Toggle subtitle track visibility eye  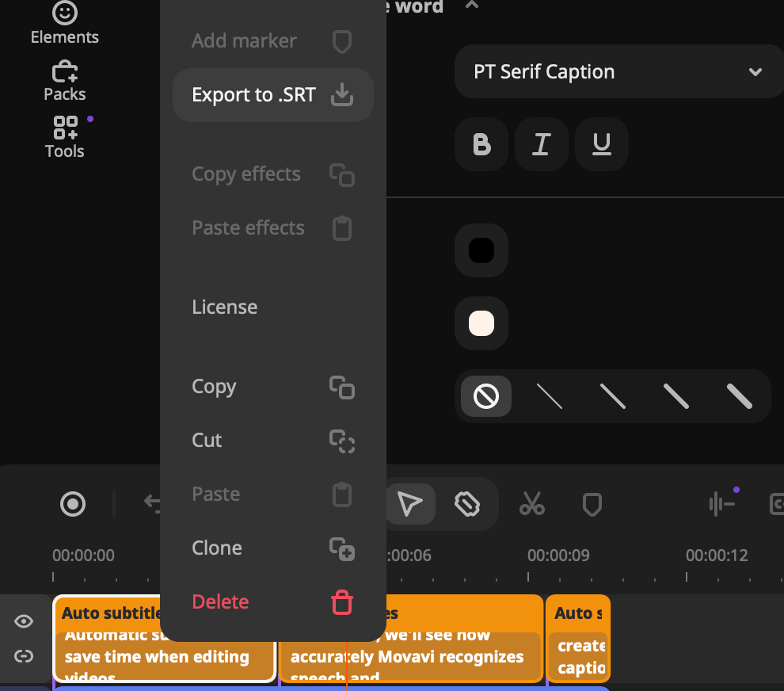(24, 621)
